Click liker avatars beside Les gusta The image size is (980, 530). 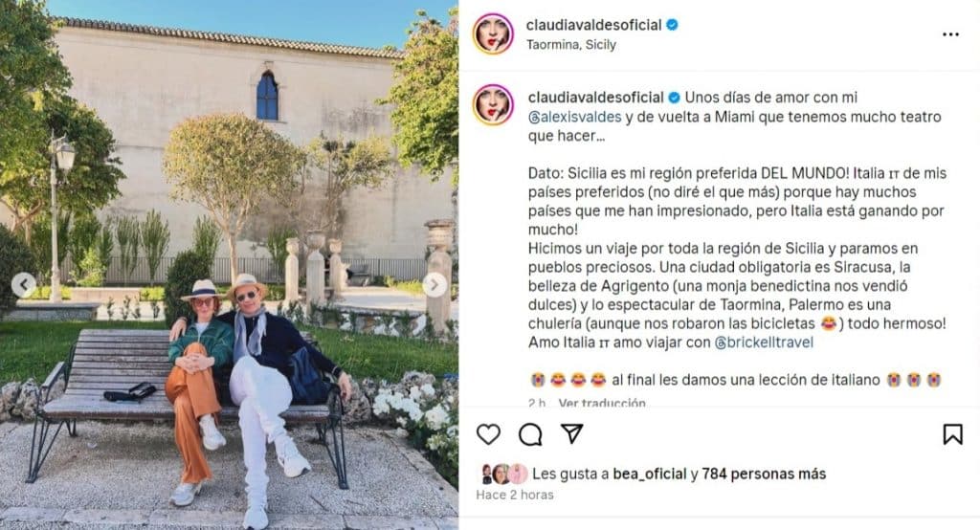(x=503, y=475)
